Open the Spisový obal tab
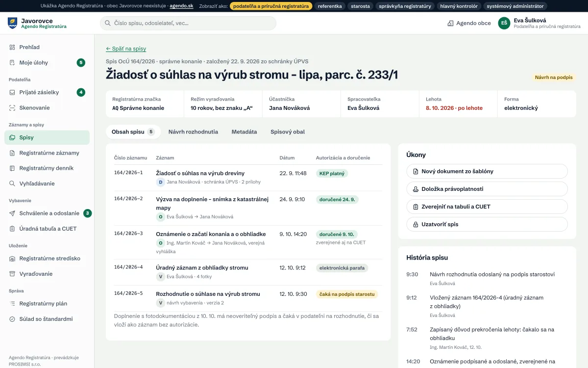This screenshot has width=588, height=368. pyautogui.click(x=288, y=131)
